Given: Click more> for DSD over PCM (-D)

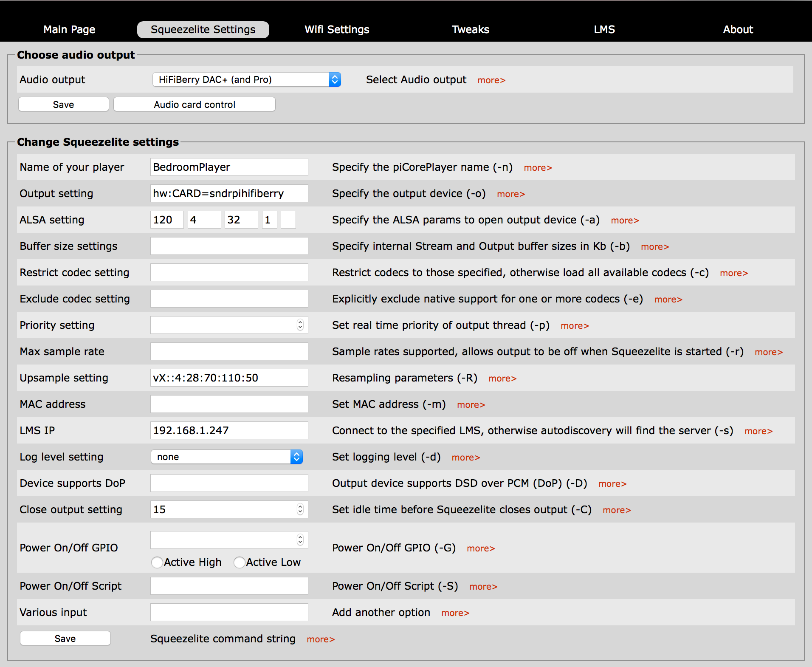Looking at the screenshot, I should tap(612, 484).
